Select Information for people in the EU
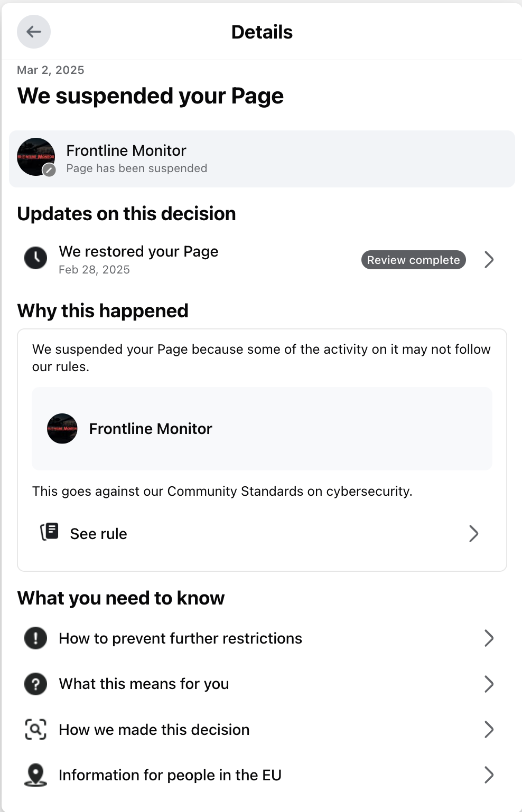 tap(170, 775)
